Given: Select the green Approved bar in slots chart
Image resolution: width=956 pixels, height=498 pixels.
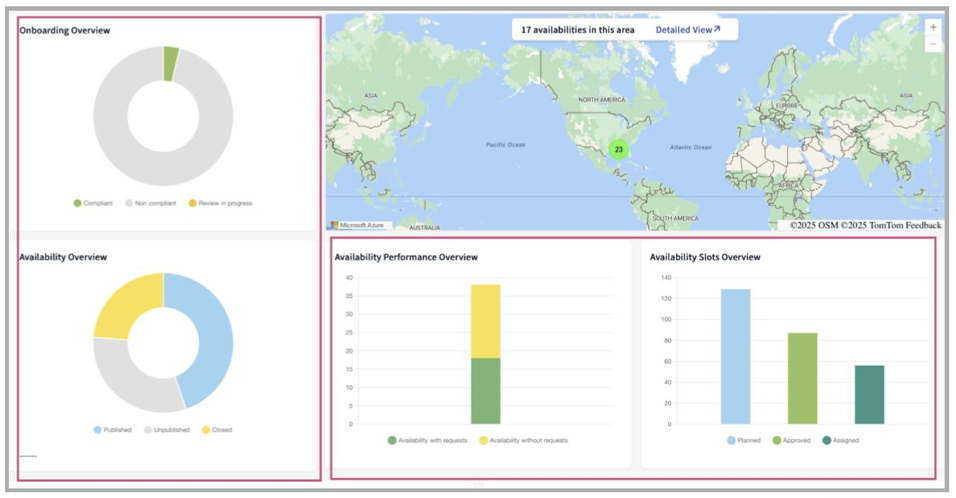Looking at the screenshot, I should coord(802,378).
